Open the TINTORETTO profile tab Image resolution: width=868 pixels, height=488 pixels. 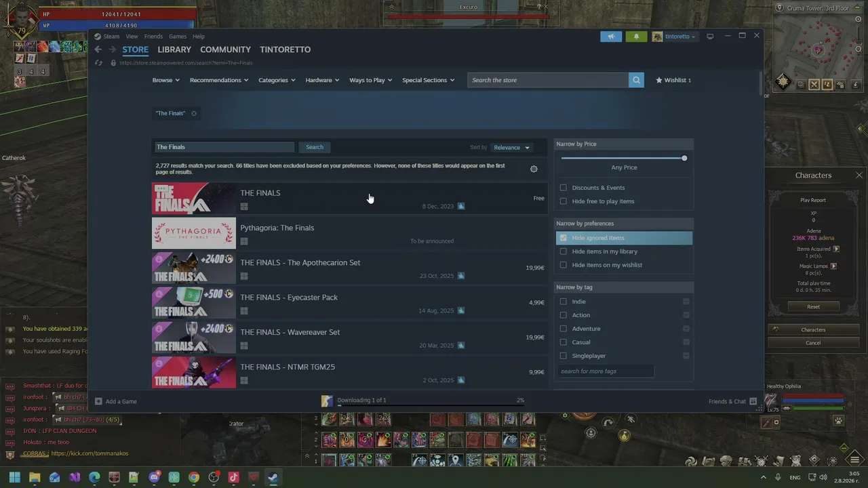[285, 49]
